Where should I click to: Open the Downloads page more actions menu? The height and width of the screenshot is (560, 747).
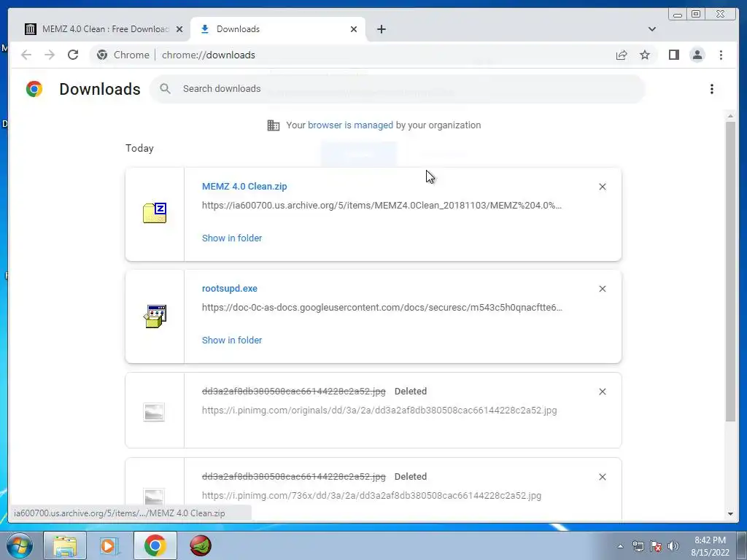tap(712, 89)
